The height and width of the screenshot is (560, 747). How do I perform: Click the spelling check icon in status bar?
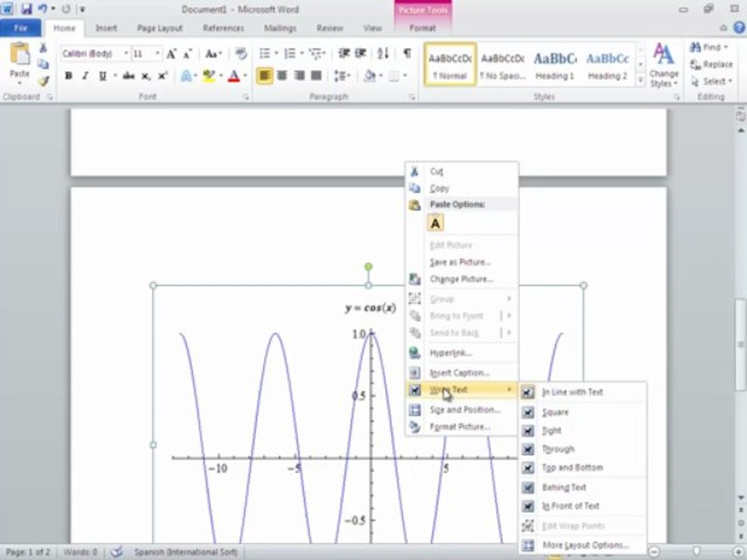[117, 552]
